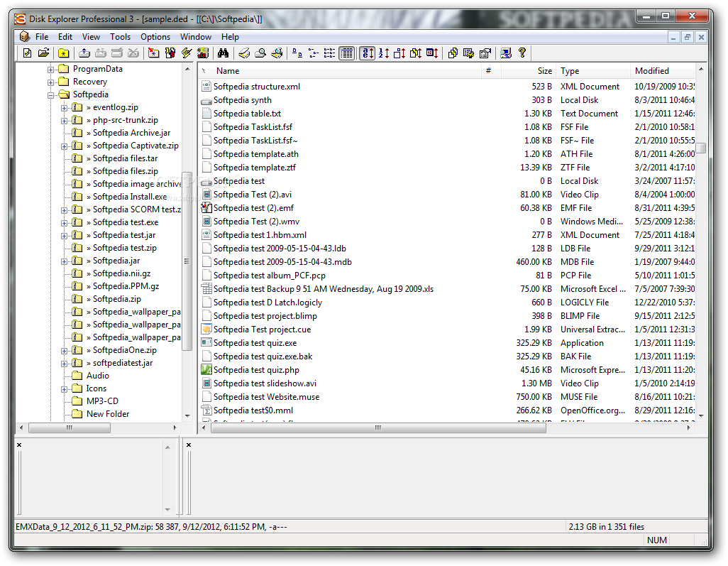Click the film icon of Softpedia Test (2).avi
728x566 pixels.
tap(206, 195)
